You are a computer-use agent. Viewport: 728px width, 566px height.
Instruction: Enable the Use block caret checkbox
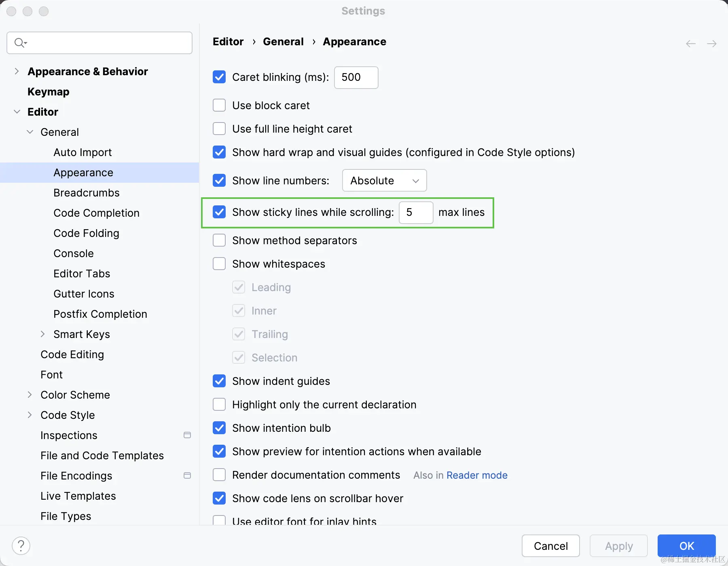coord(219,105)
